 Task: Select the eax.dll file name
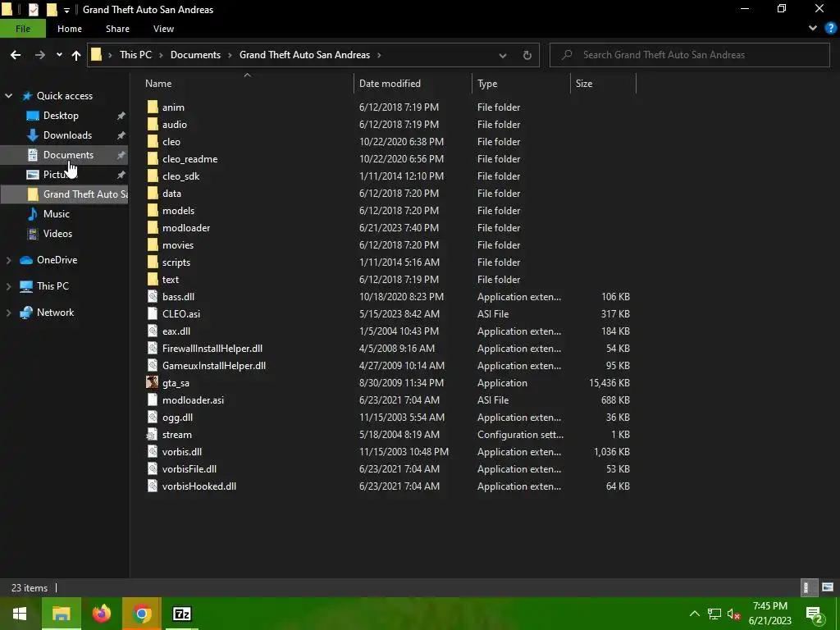(x=176, y=331)
